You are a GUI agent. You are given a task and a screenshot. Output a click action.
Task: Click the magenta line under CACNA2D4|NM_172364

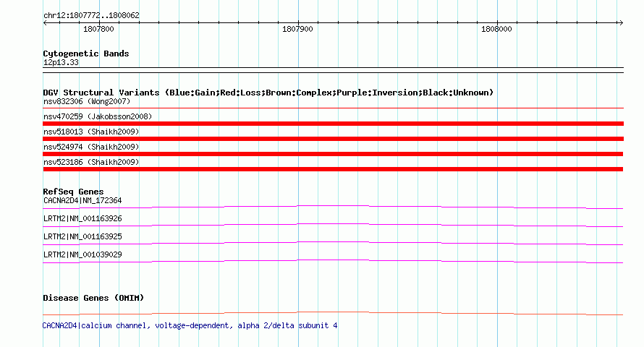pos(333,207)
